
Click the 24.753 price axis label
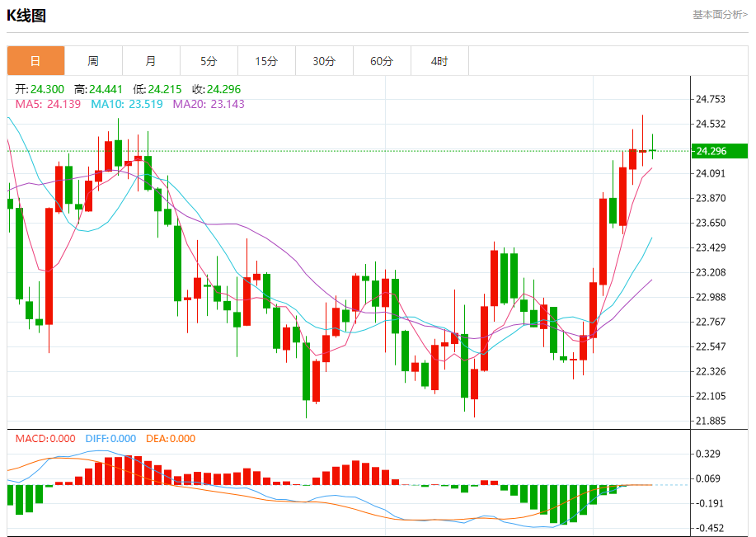(x=711, y=99)
